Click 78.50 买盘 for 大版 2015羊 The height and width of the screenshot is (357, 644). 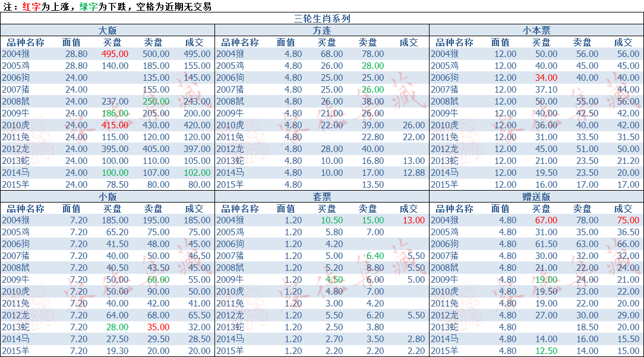[118, 185]
